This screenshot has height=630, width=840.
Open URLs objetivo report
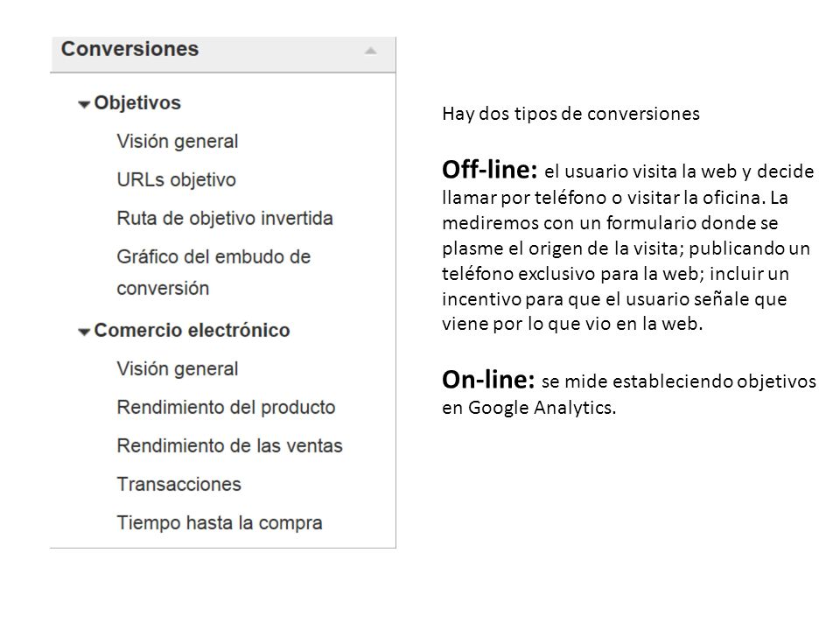click(x=176, y=180)
